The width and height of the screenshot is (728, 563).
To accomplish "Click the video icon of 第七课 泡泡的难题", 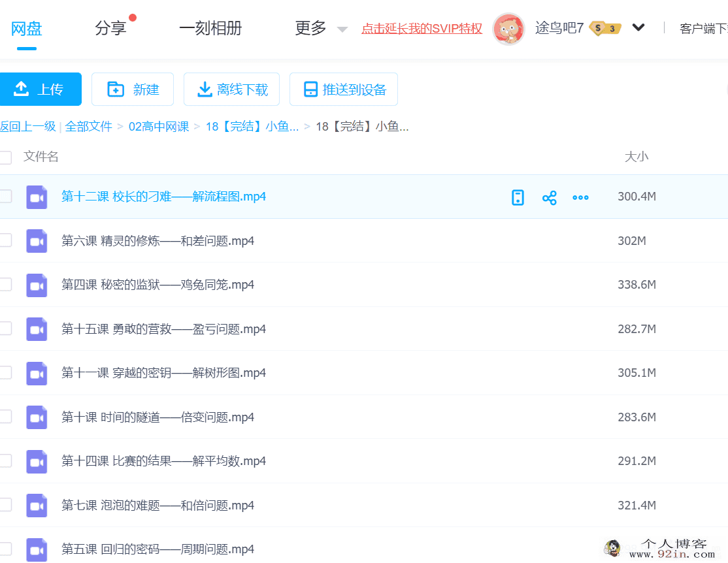I will click(x=37, y=506).
